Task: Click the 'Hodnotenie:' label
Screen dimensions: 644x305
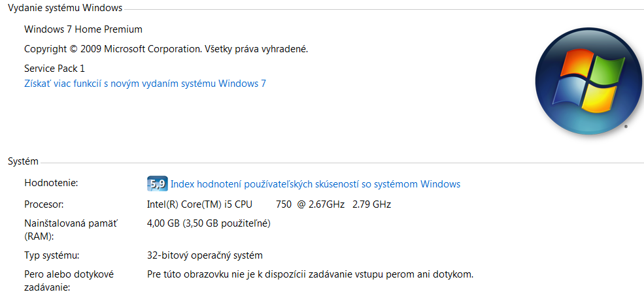Action: pyautogui.click(x=51, y=183)
